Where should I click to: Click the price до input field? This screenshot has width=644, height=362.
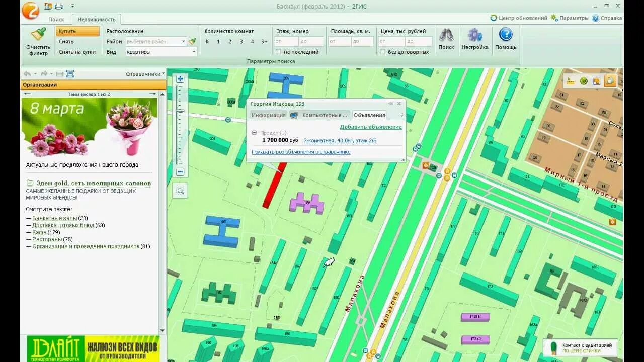pyautogui.click(x=419, y=42)
